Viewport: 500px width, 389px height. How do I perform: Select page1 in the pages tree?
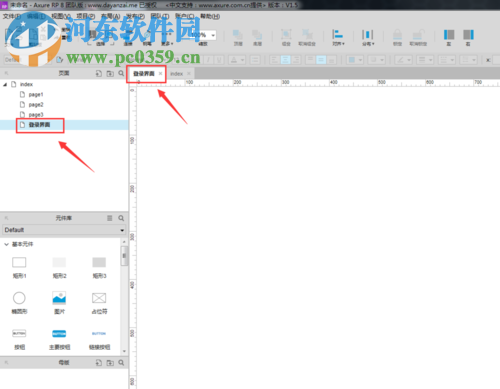36,95
